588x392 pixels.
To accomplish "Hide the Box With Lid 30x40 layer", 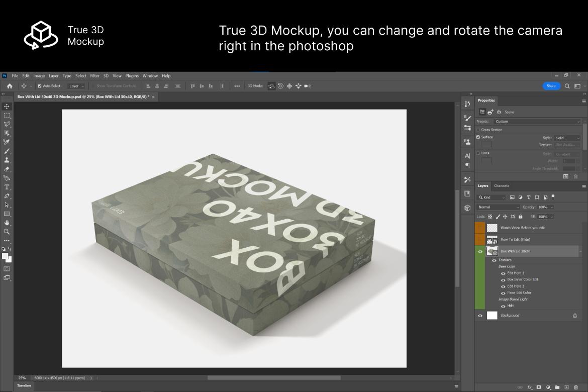I will [480, 251].
